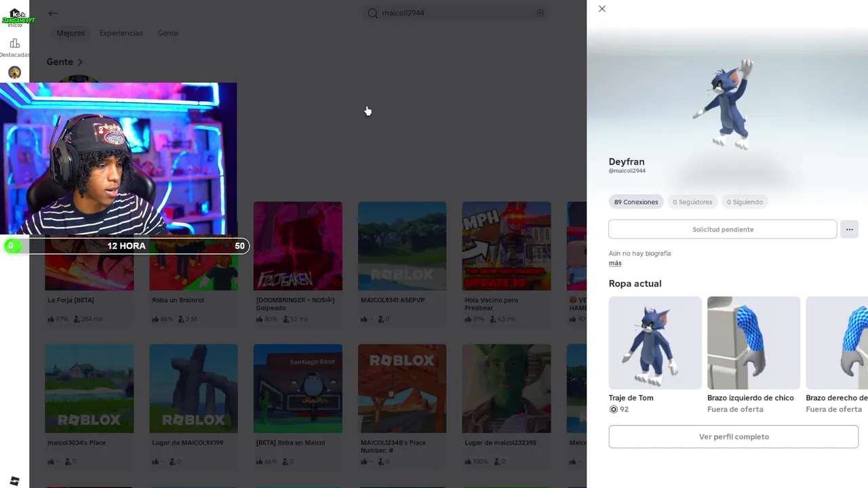Click the Tom avatar 3D preview
The image size is (868, 488).
pos(726,104)
